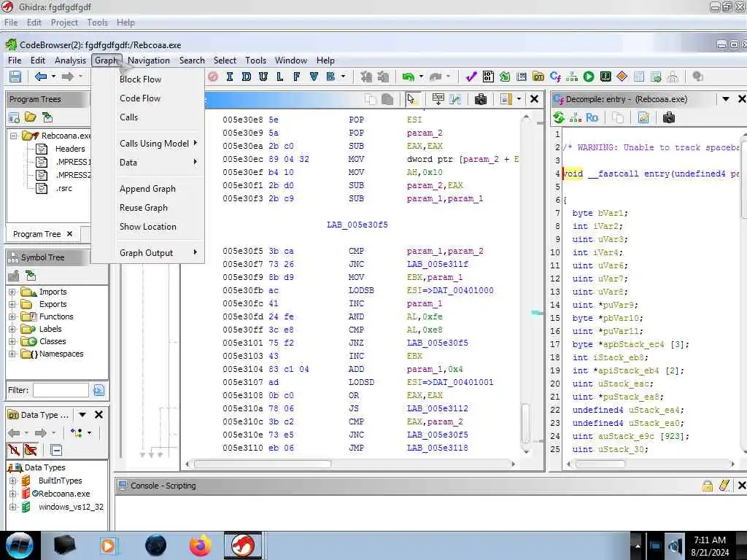This screenshot has height=560, width=747.
Task: Expand the Labels folder in Symbol Tree
Action: (x=12, y=329)
